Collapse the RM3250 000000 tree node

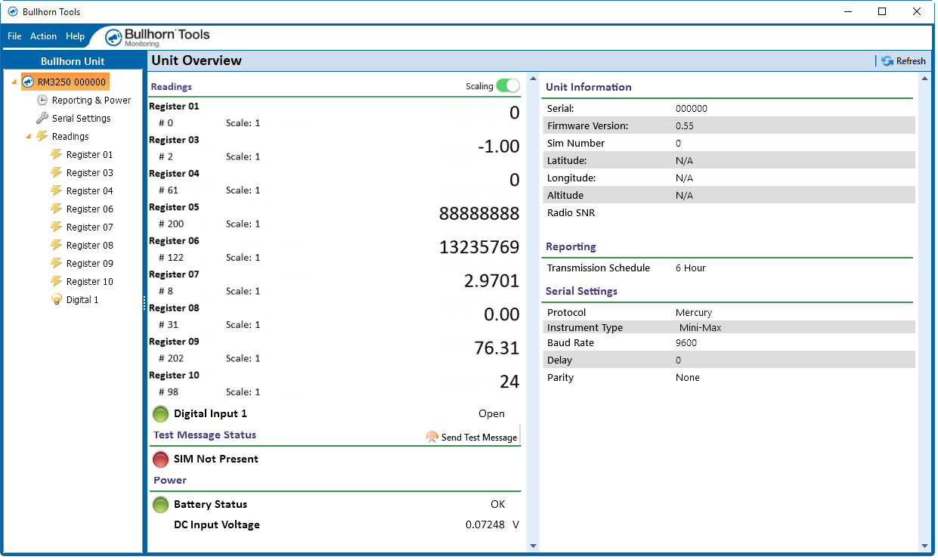tap(14, 82)
